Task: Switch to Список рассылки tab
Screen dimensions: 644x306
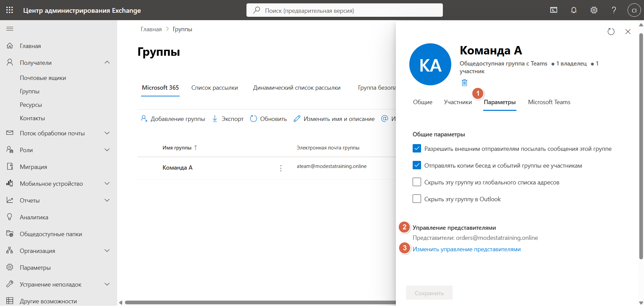Action: coord(215,88)
